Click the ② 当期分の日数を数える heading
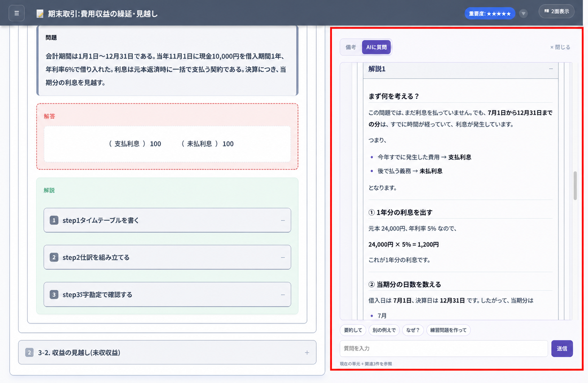 tap(404, 284)
